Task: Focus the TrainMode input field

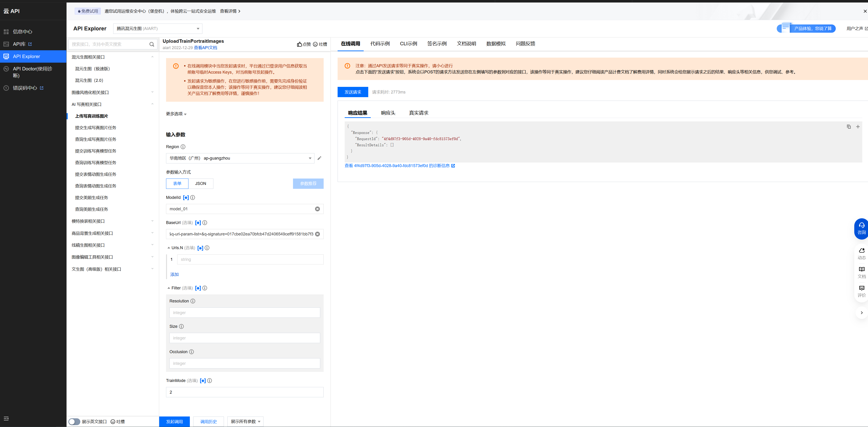Action: [245, 392]
